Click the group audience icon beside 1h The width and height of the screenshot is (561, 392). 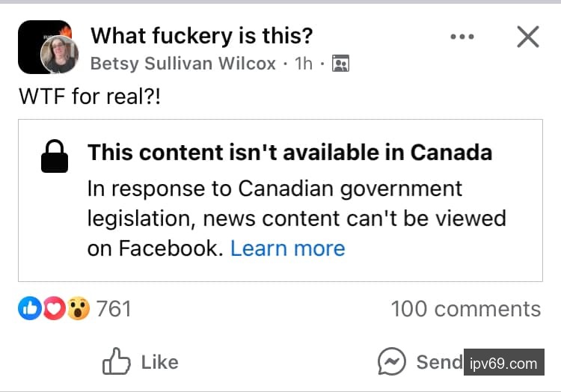click(340, 64)
